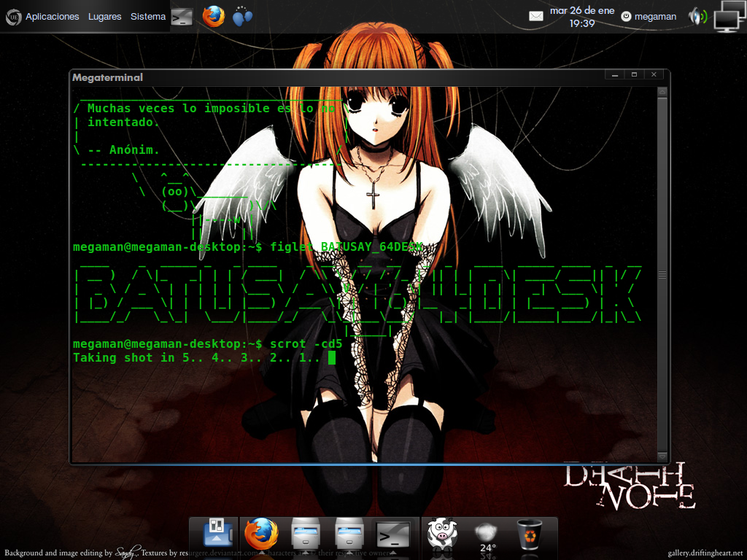Viewport: 747px width, 560px height.
Task: Click the power icon beside megaman
Action: click(626, 17)
